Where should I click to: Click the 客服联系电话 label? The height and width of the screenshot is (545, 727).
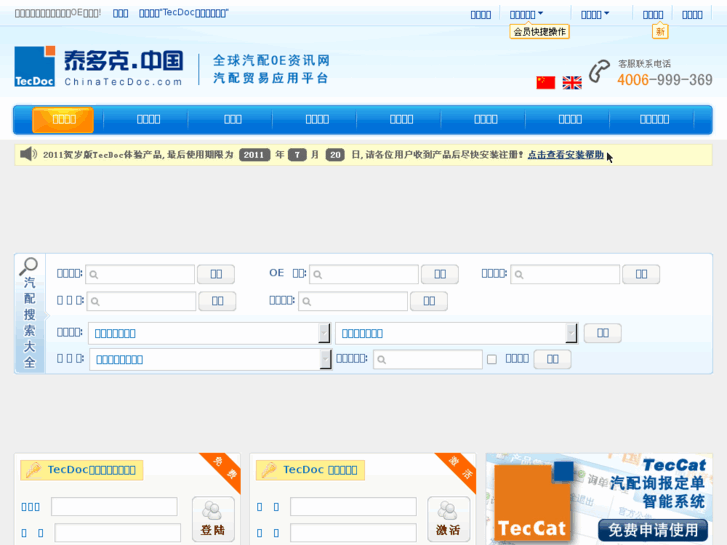pyautogui.click(x=644, y=64)
